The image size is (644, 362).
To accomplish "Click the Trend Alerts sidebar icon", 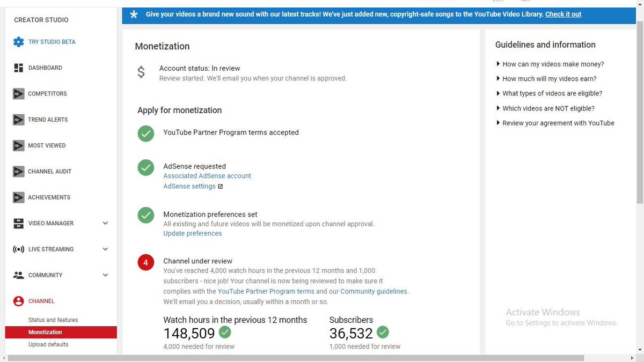I will 19,120.
